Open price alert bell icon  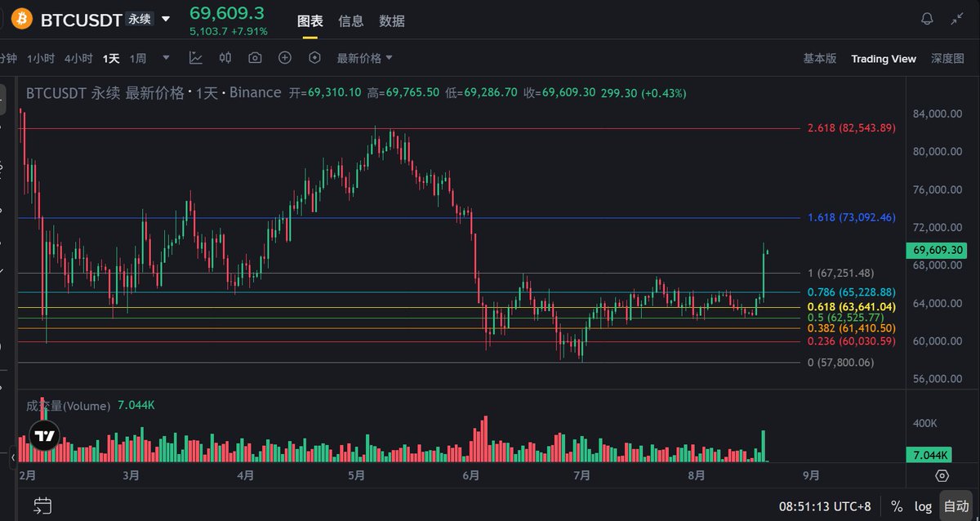pyautogui.click(x=927, y=19)
